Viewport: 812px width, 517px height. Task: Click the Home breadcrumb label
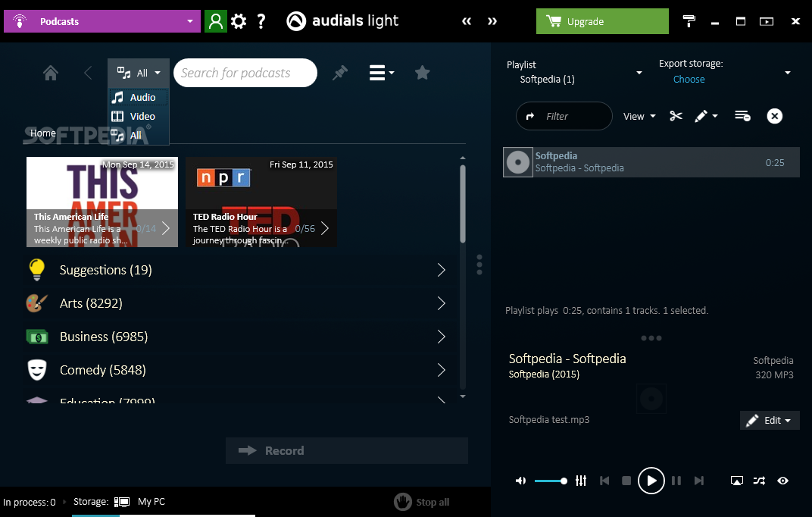43,133
